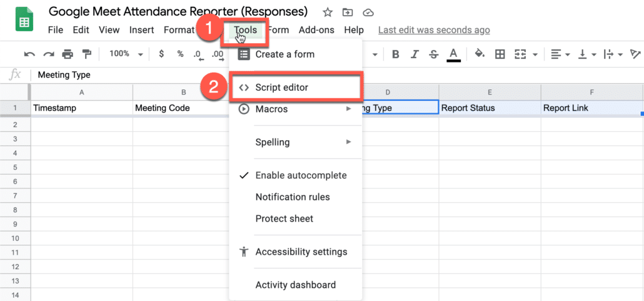Click the Move to folder icon
This screenshot has width=644, height=301.
[348, 13]
